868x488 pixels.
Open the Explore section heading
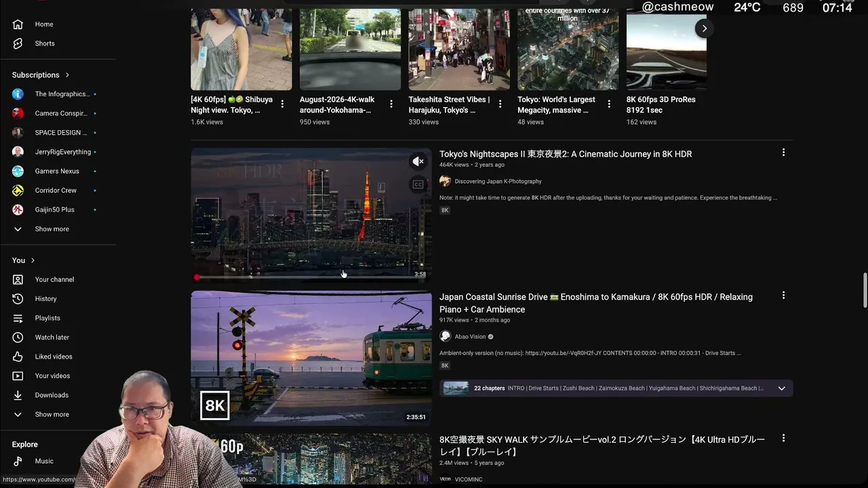tap(25, 445)
